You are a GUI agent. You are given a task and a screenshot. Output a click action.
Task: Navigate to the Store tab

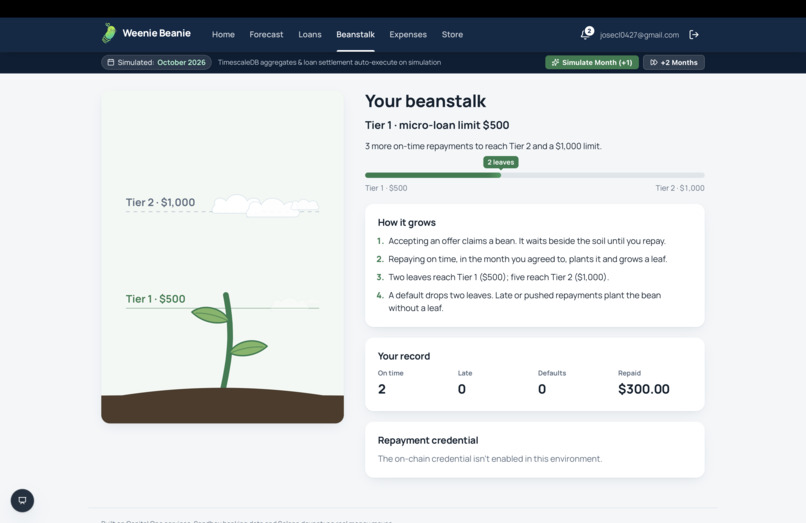click(x=452, y=34)
